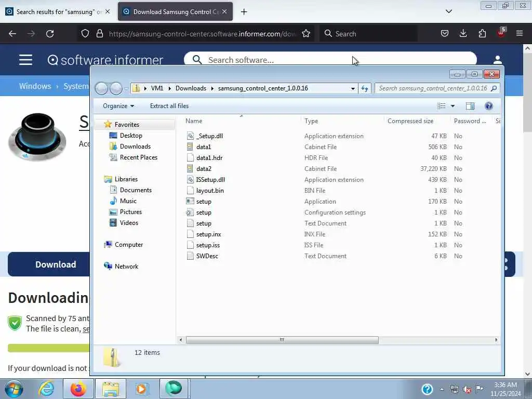Click the horizontal scrollbar right arrow
Viewport: 532px width, 399px height.
(x=496, y=340)
